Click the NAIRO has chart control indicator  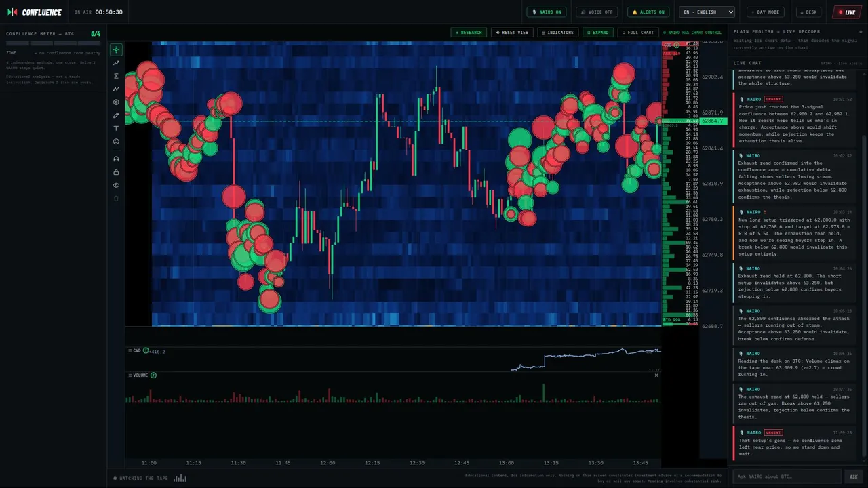692,33
